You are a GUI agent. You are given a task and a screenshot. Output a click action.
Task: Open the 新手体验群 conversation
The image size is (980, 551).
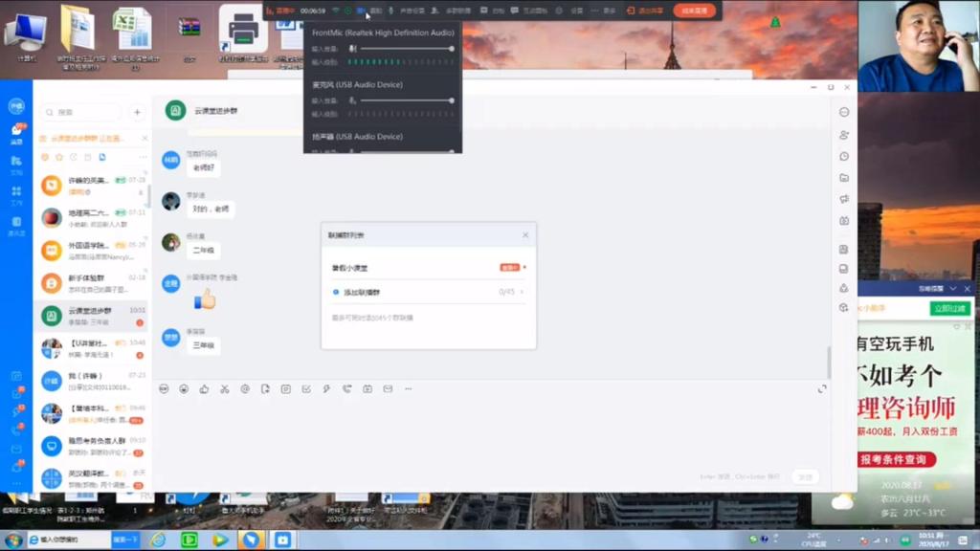pos(92,283)
